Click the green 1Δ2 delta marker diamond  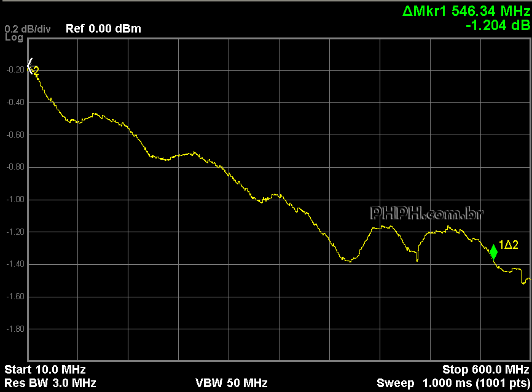(493, 251)
